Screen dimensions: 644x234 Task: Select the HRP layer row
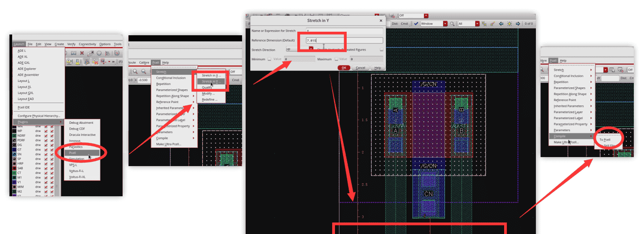pos(33,164)
